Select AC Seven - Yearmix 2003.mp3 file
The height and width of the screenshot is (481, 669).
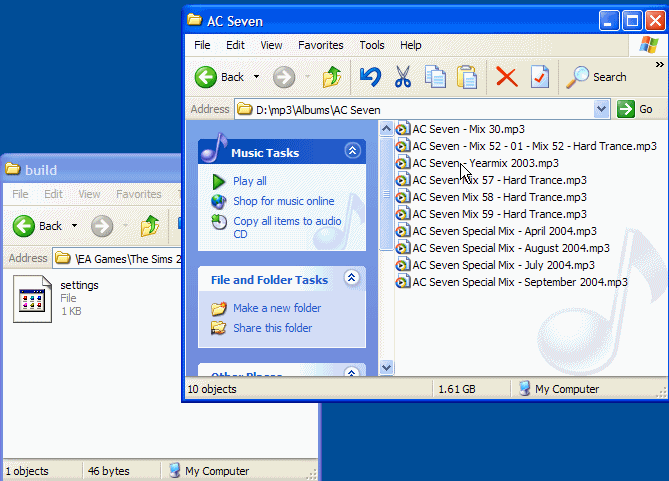[484, 163]
